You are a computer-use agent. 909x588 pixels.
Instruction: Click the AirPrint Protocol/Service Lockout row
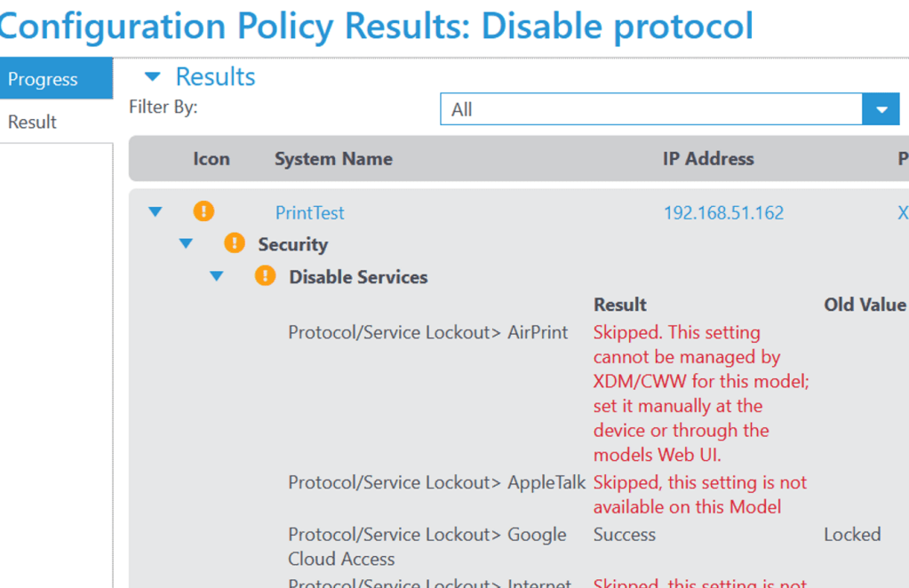(427, 333)
